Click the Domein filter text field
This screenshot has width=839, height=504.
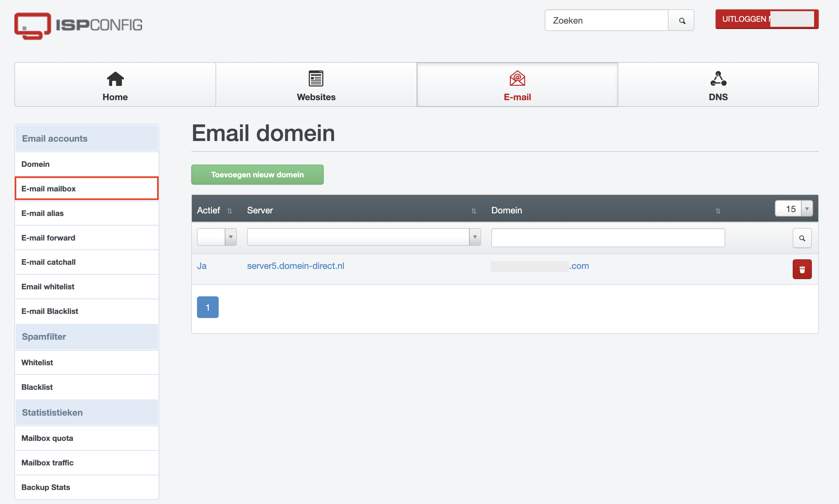[608, 237]
